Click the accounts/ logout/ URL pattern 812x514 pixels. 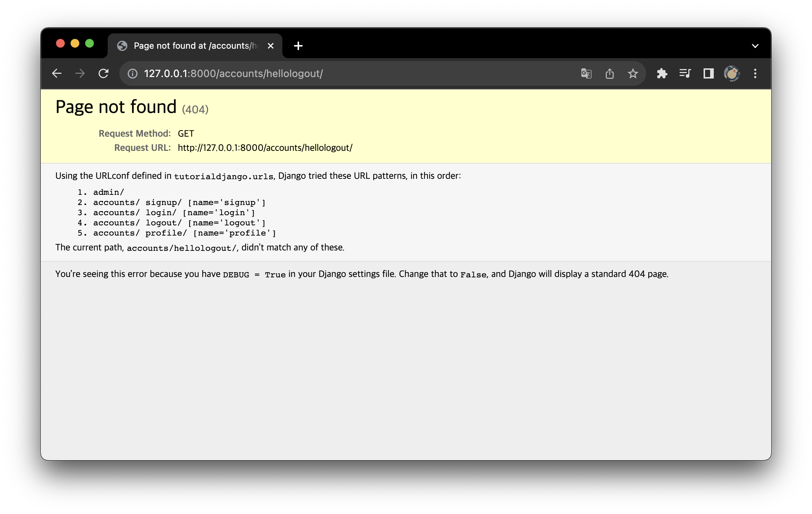[x=179, y=223]
